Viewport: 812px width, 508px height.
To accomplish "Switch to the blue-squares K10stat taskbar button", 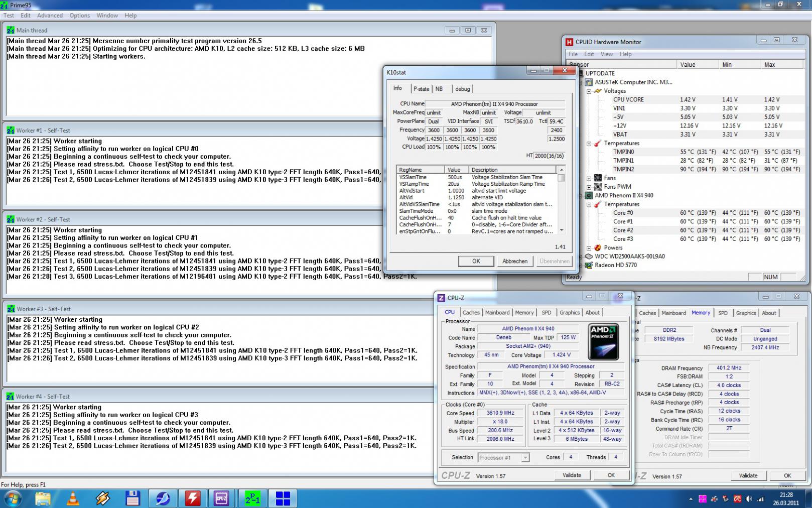I will (283, 498).
